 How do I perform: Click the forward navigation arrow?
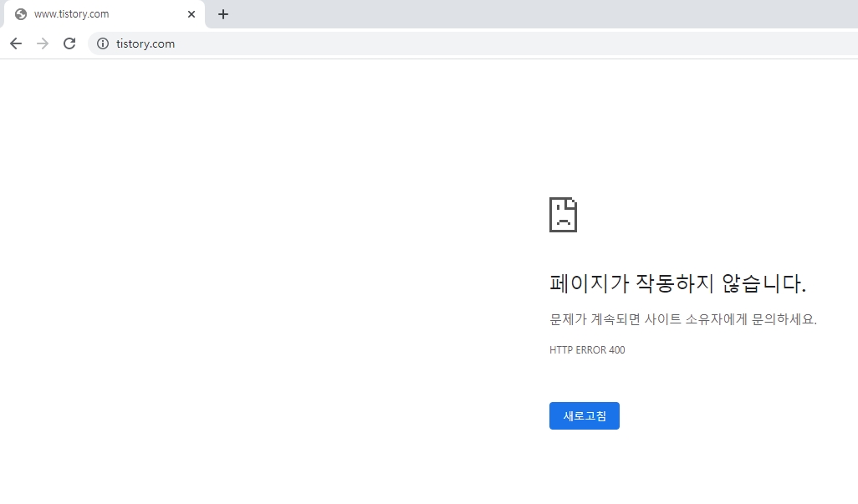[x=42, y=43]
